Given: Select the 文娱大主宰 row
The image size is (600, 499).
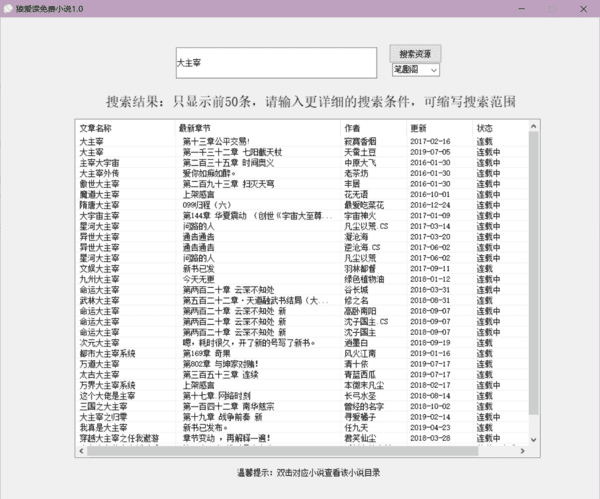Looking at the screenshot, I should click(x=302, y=269).
